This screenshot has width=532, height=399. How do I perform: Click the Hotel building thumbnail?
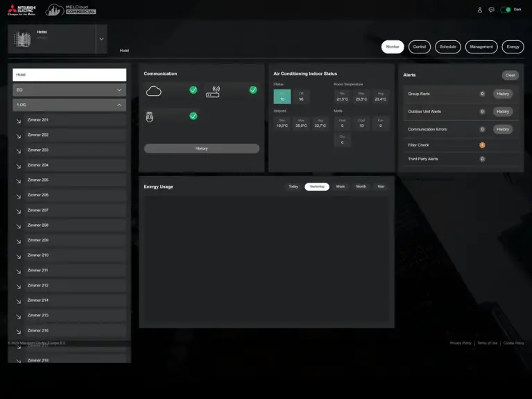click(22, 39)
